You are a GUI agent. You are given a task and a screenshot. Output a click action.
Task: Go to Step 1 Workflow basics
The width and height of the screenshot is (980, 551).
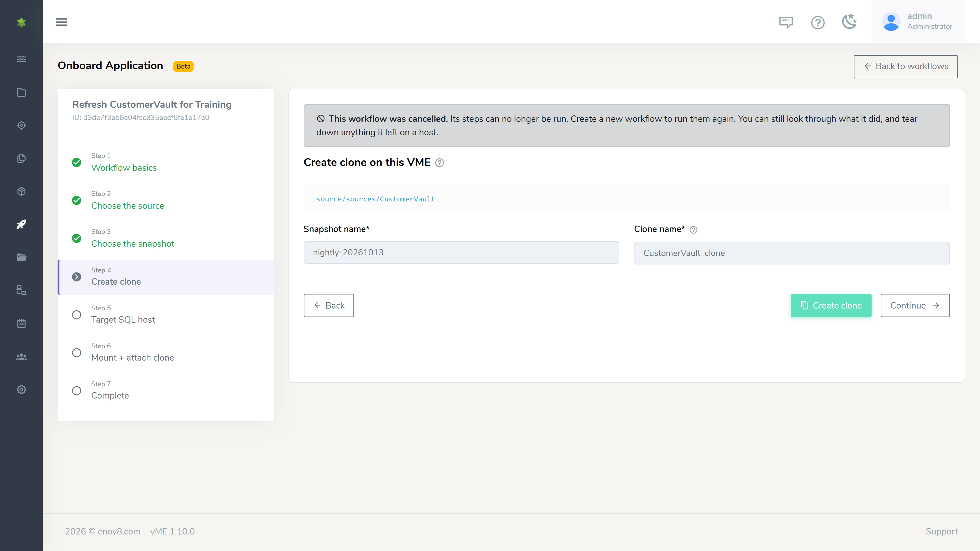165,162
